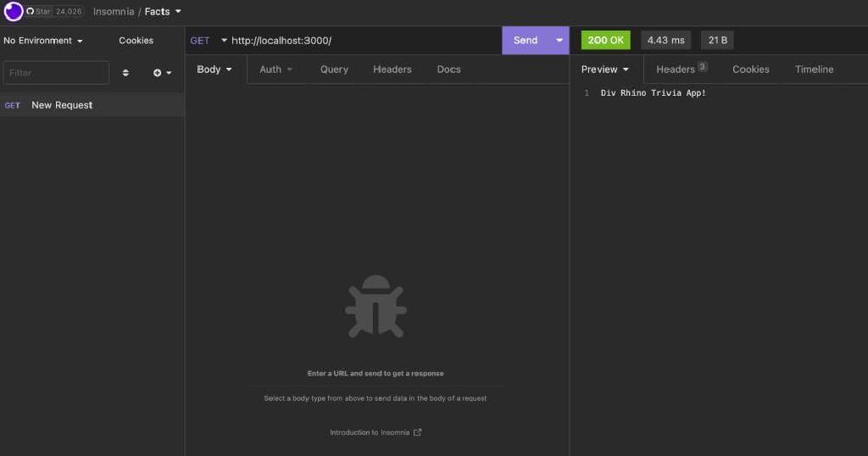
Task: Click the sort requests arrows icon
Action: (125, 73)
